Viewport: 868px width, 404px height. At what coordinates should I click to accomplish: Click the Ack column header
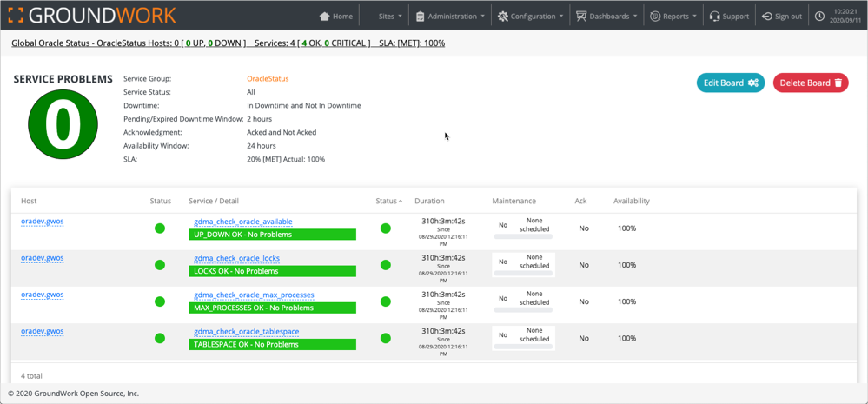(580, 201)
